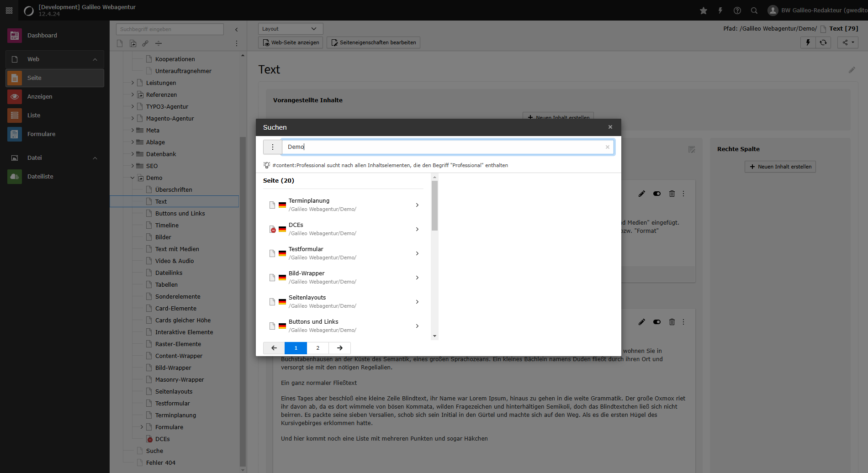Screen dimensions: 868x473
Task: Disable the content element visibility toggle
Action: (x=657, y=193)
